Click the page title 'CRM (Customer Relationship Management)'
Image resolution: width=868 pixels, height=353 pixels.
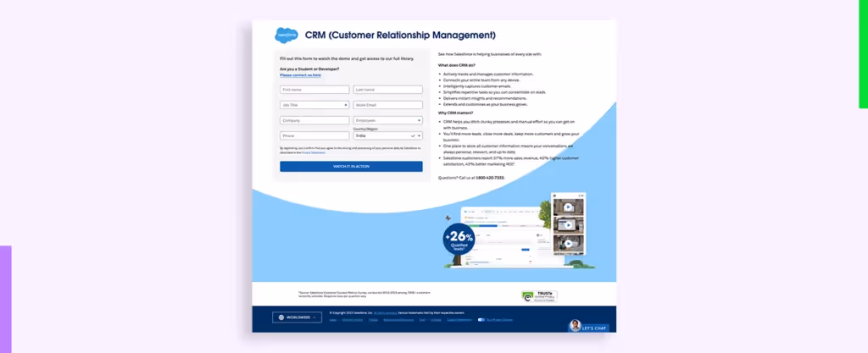[x=400, y=36]
